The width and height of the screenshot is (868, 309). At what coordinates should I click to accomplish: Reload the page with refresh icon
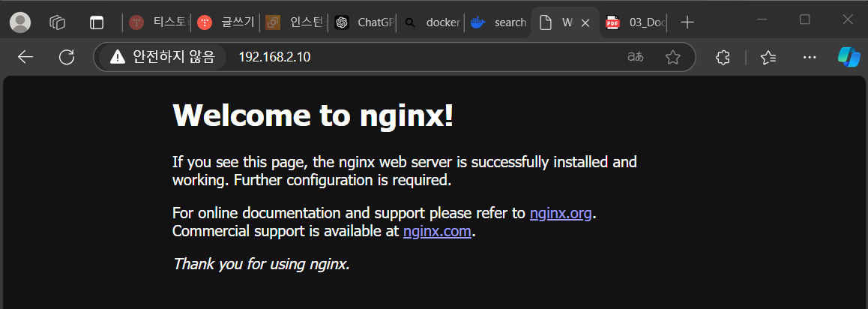point(67,57)
